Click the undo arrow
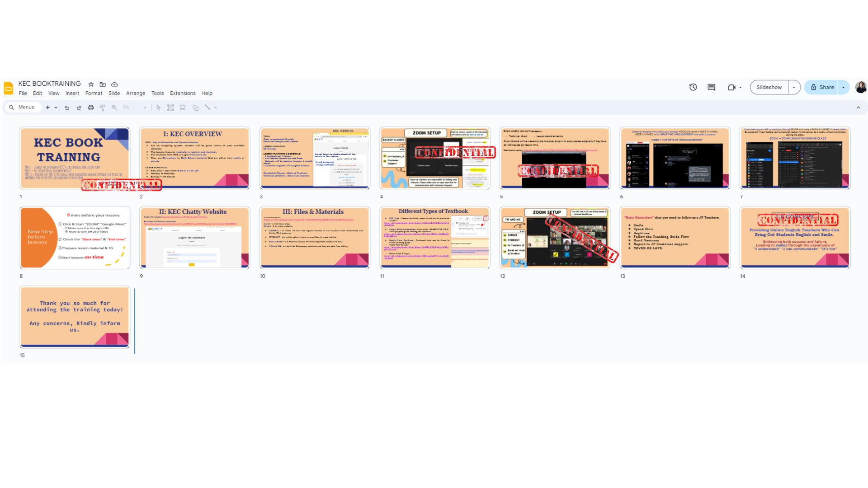868x488 pixels. pyautogui.click(x=67, y=108)
